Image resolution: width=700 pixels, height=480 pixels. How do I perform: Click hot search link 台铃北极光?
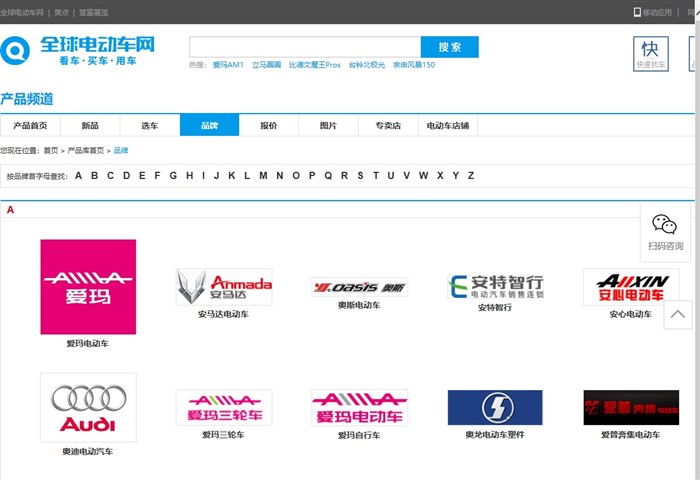point(367,65)
